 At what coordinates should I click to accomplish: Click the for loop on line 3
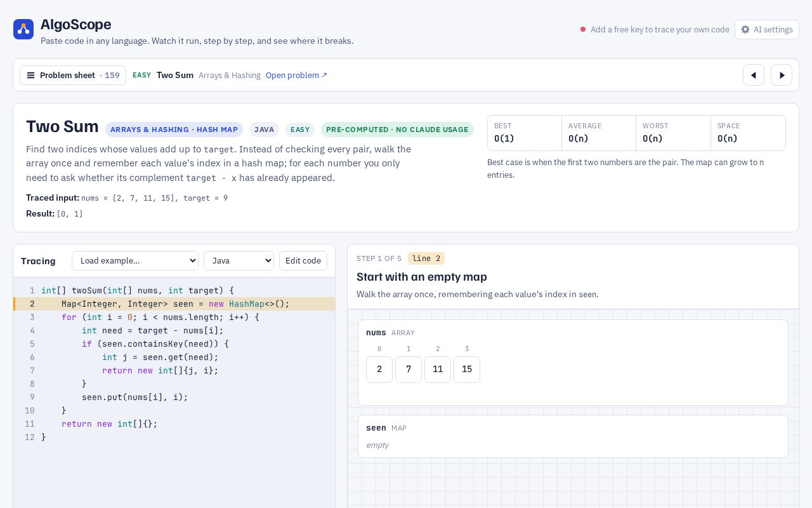pos(174,317)
